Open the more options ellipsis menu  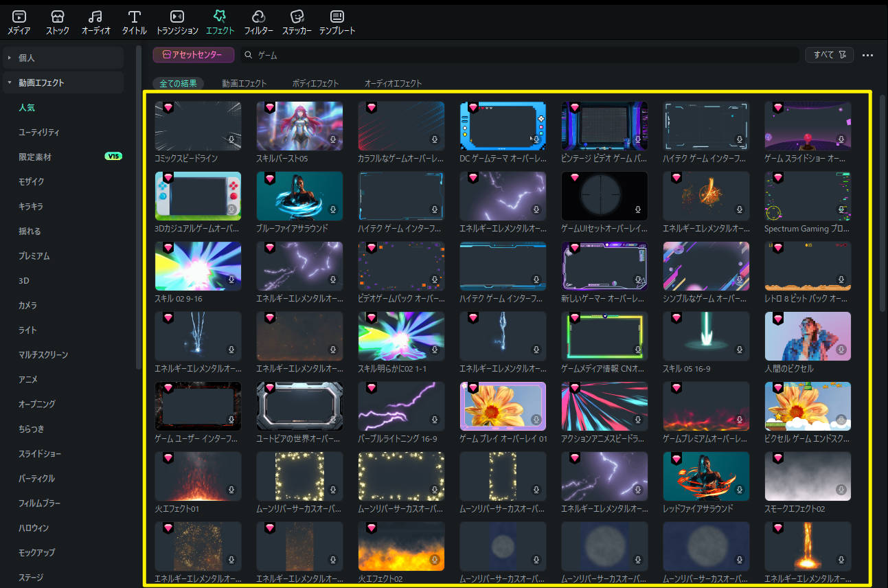(867, 55)
